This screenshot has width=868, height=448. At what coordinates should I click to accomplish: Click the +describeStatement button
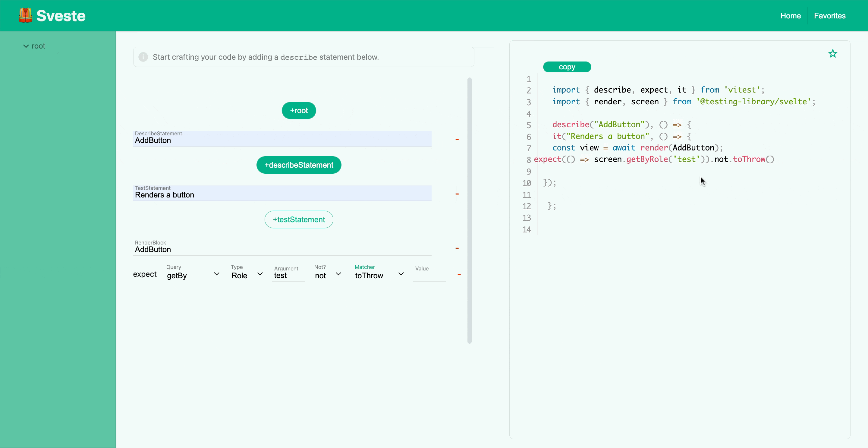pyautogui.click(x=299, y=165)
